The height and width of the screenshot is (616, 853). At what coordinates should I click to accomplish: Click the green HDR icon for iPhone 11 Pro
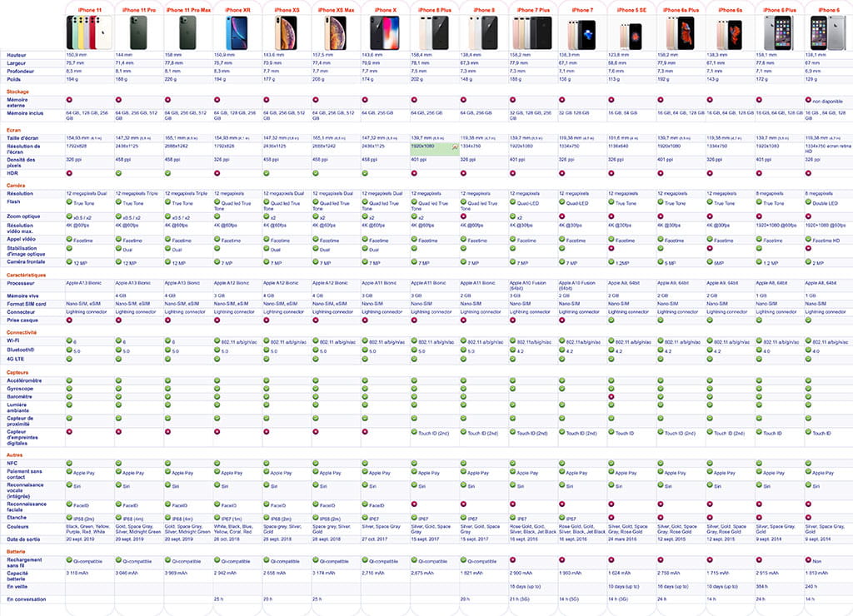pos(118,173)
